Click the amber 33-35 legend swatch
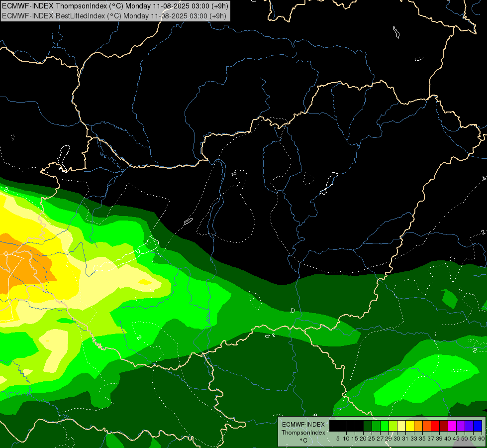This screenshot has width=487, height=448. 418,426
